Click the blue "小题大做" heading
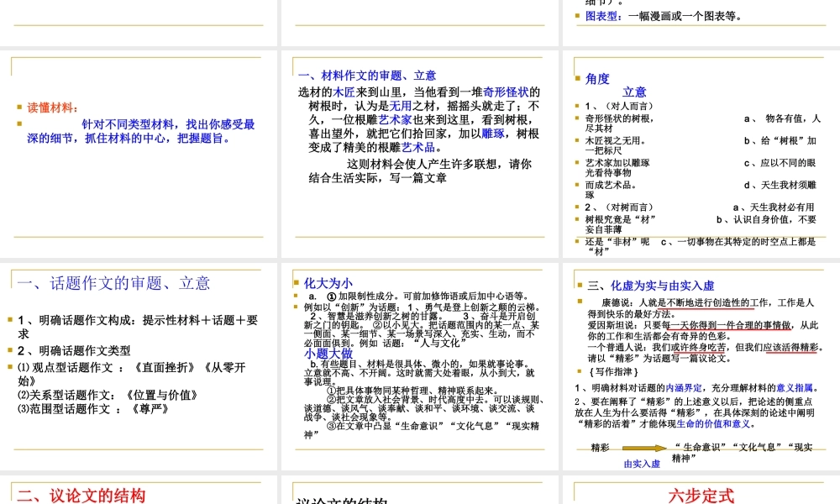 (328, 354)
